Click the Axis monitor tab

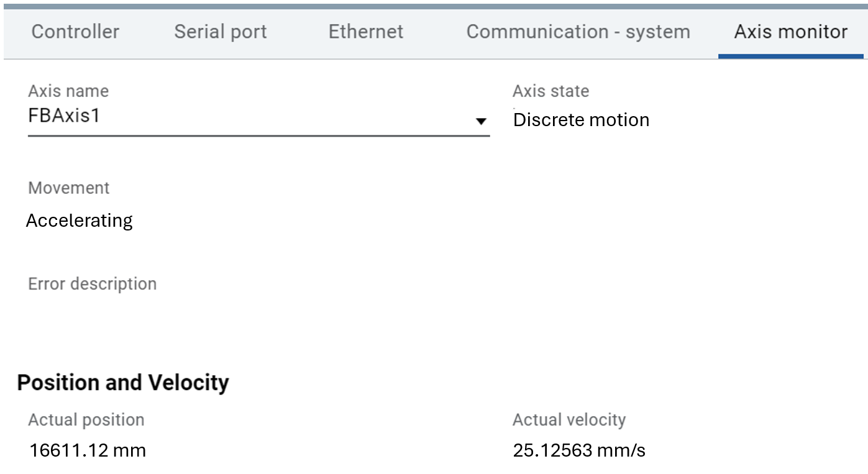tap(790, 32)
